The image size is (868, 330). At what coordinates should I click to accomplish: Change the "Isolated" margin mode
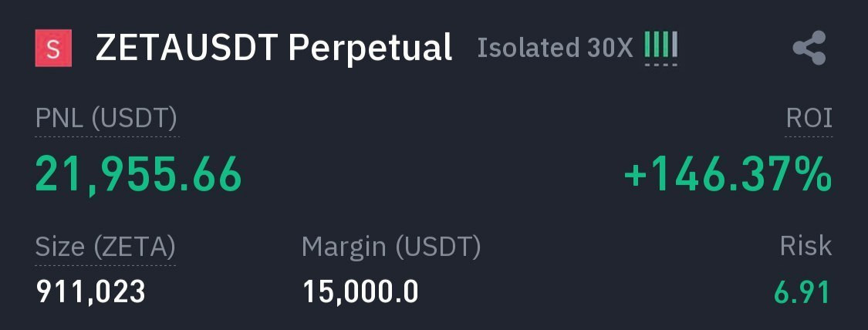click(522, 48)
